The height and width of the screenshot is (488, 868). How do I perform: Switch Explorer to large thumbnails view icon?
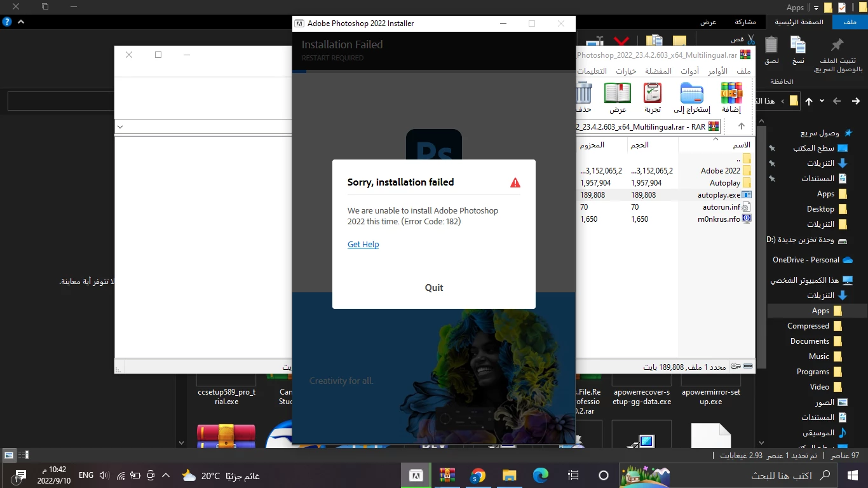[x=9, y=455]
